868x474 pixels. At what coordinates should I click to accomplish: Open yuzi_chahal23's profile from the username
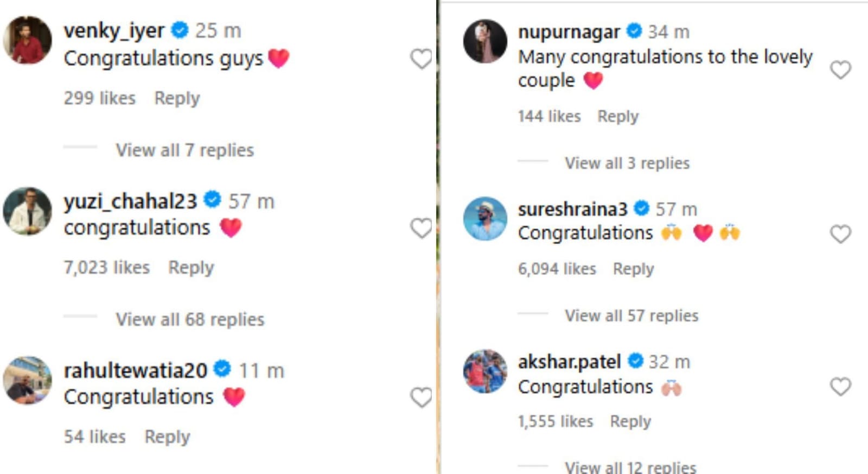click(x=131, y=200)
